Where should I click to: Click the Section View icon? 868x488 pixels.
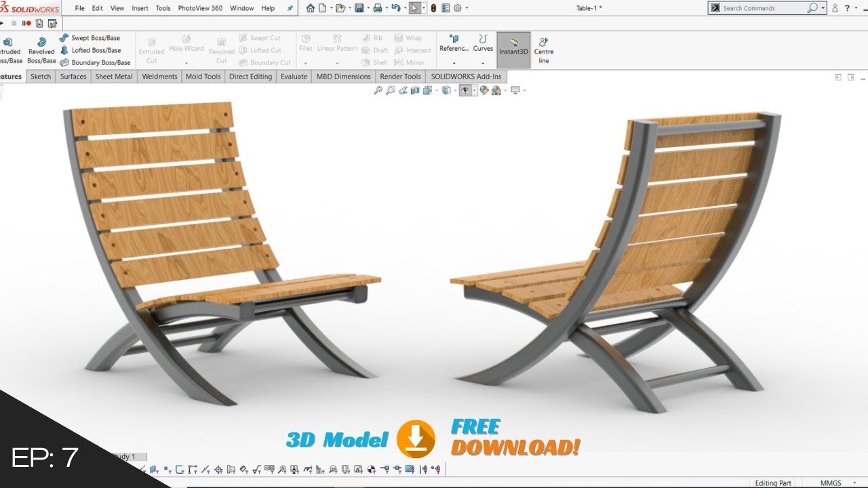(415, 90)
